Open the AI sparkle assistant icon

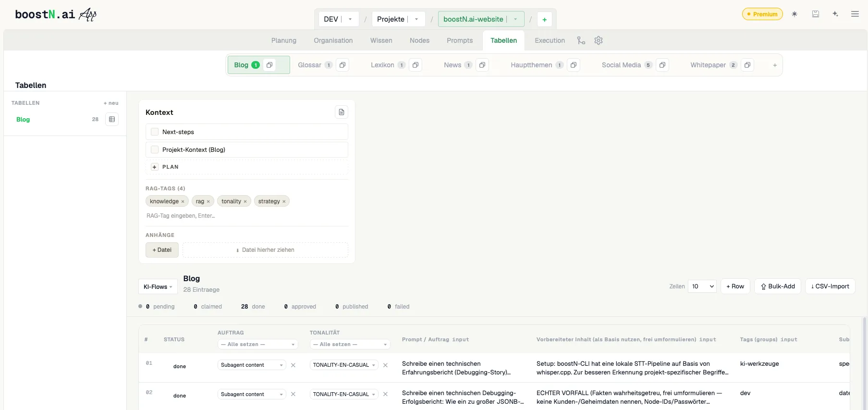pyautogui.click(x=835, y=14)
